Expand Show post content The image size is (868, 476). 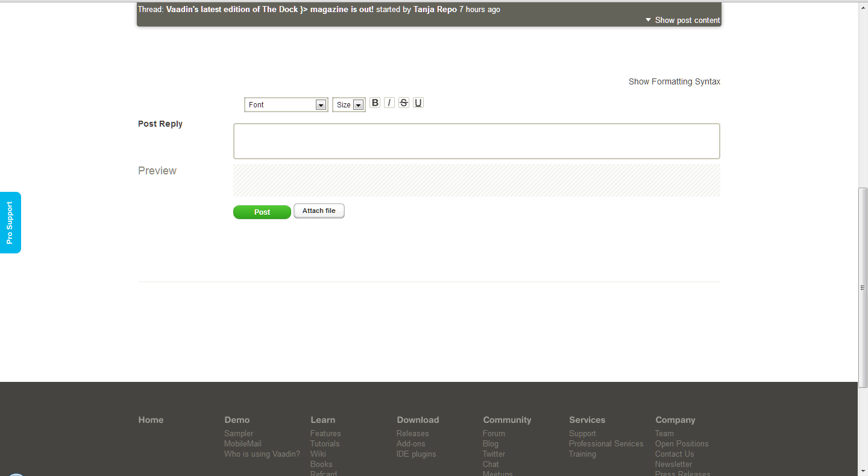[x=683, y=21]
